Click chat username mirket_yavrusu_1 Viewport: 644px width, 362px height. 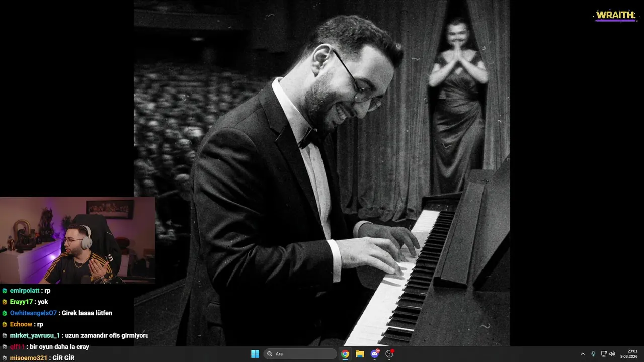pyautogui.click(x=35, y=335)
